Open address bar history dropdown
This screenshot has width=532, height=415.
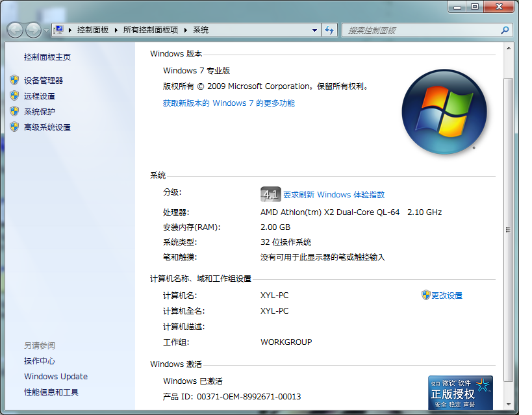(x=315, y=31)
